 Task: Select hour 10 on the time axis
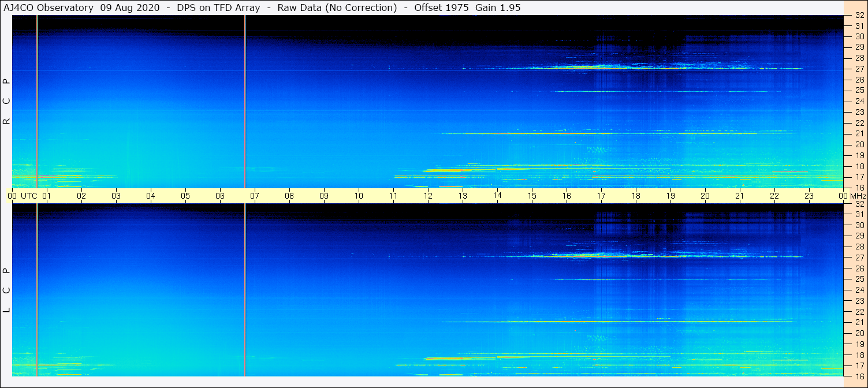359,196
